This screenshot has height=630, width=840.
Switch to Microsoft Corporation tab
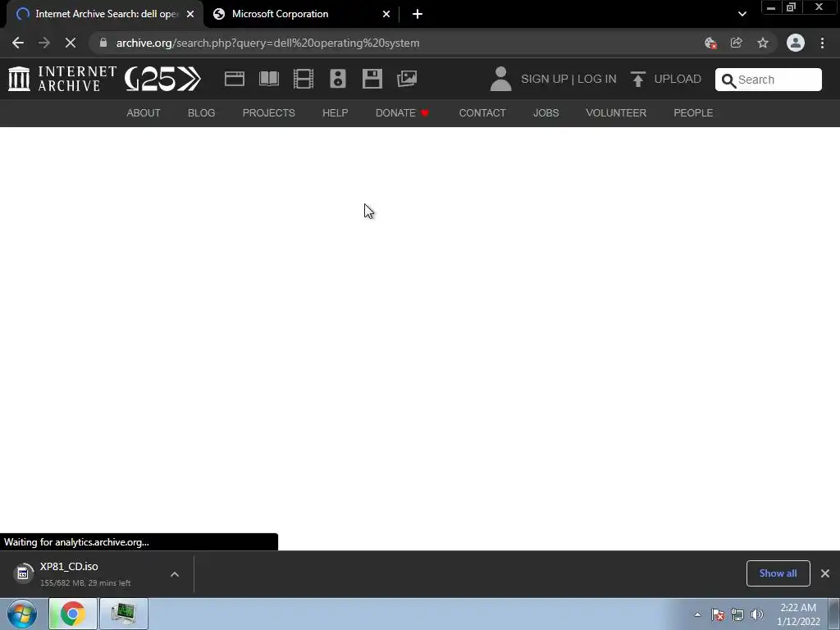tap(301, 14)
